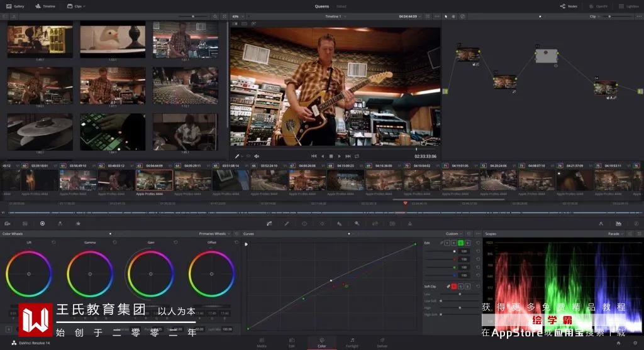Open the Gallery panel
Viewport: 644px width, 350px height.
coord(15,6)
